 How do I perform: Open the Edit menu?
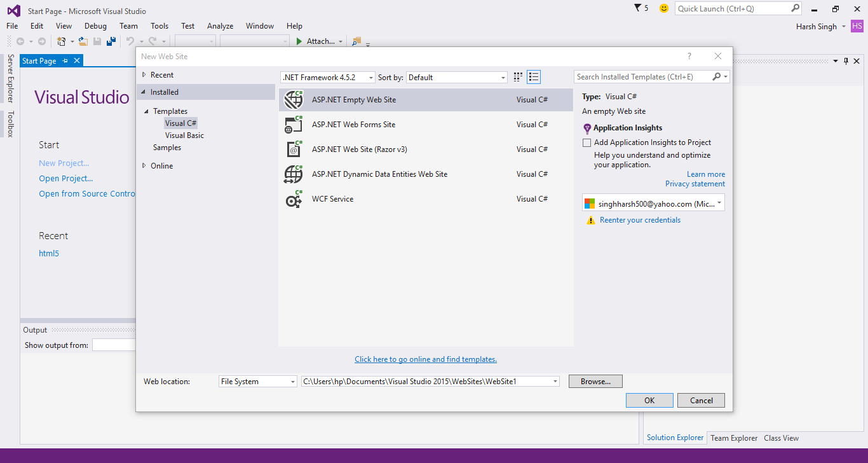37,26
